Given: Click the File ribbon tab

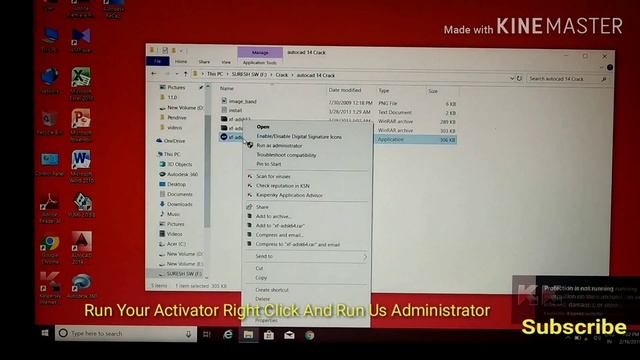Looking at the screenshot, I should [158, 61].
